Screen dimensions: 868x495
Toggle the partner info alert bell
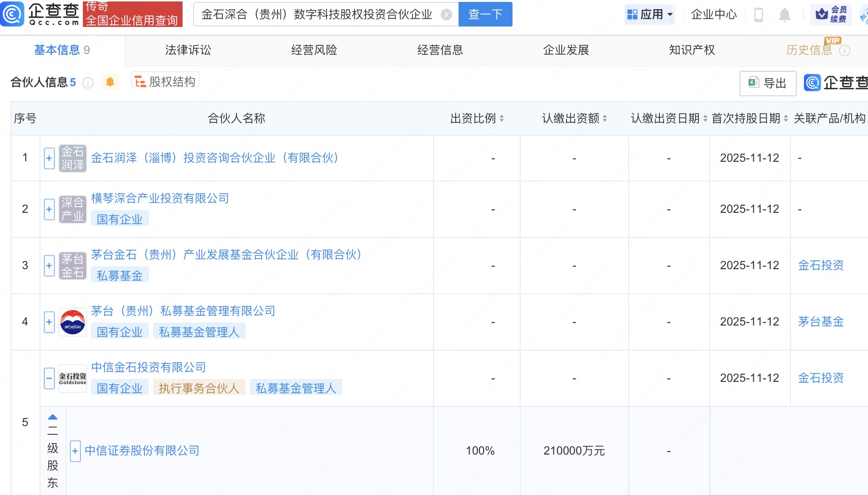(110, 82)
